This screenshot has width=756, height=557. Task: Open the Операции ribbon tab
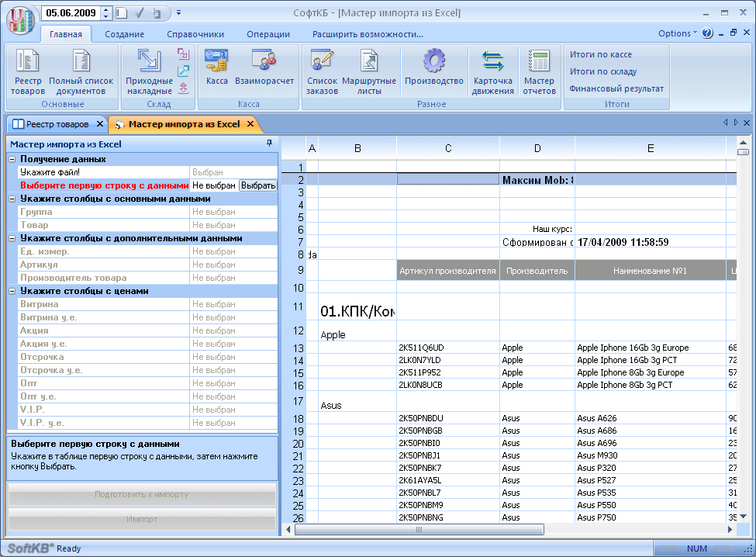pyautogui.click(x=268, y=34)
